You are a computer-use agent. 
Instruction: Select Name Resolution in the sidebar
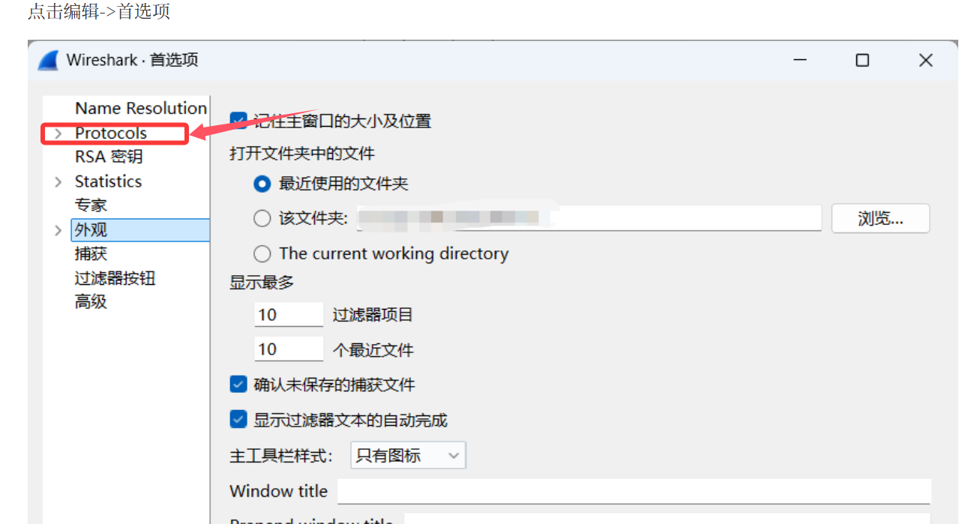[x=141, y=108]
